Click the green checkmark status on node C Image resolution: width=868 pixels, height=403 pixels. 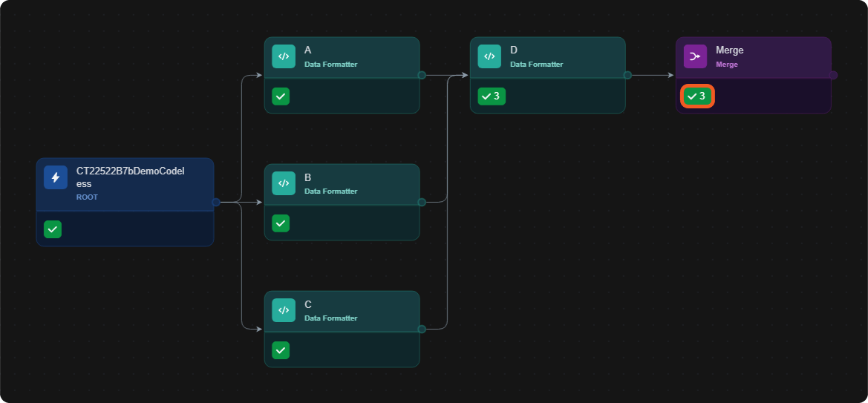(281, 350)
